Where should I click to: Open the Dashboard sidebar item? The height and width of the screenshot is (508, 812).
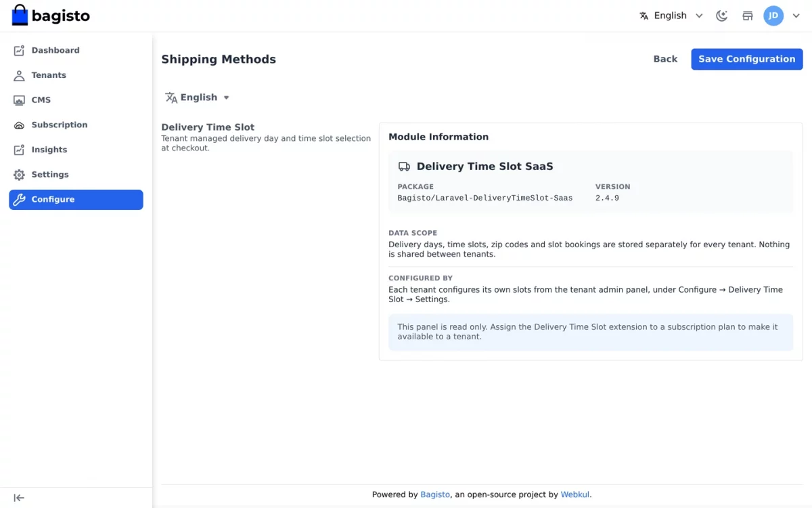pos(76,50)
